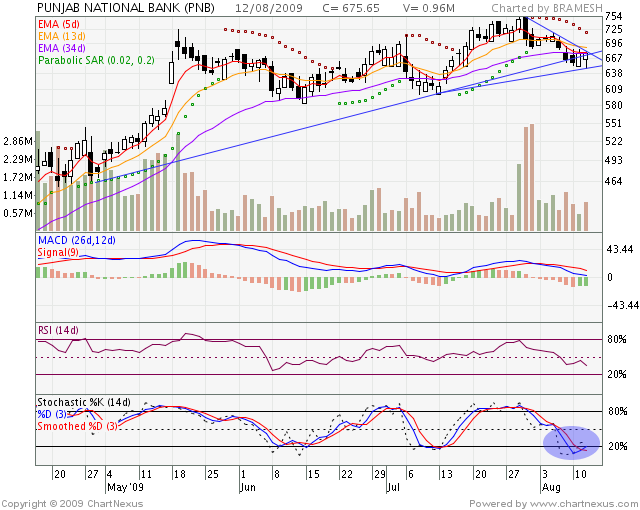
Task: Select the EMA (13d) legend label
Action: pyautogui.click(x=62, y=36)
